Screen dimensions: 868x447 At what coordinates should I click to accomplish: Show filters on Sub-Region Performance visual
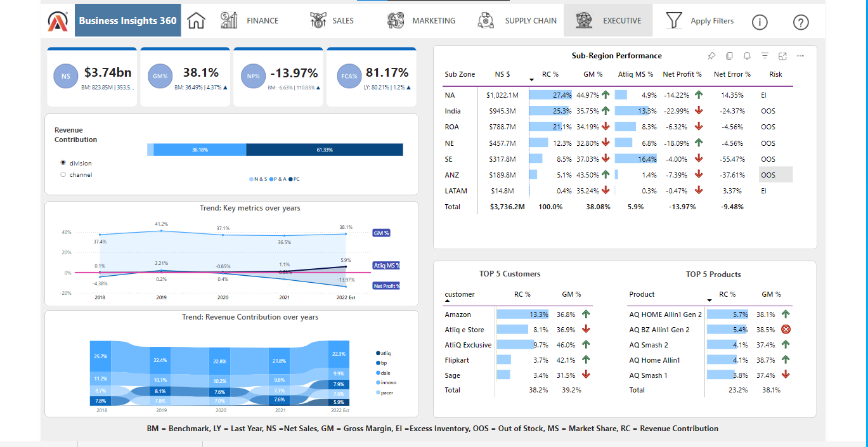[x=765, y=56]
